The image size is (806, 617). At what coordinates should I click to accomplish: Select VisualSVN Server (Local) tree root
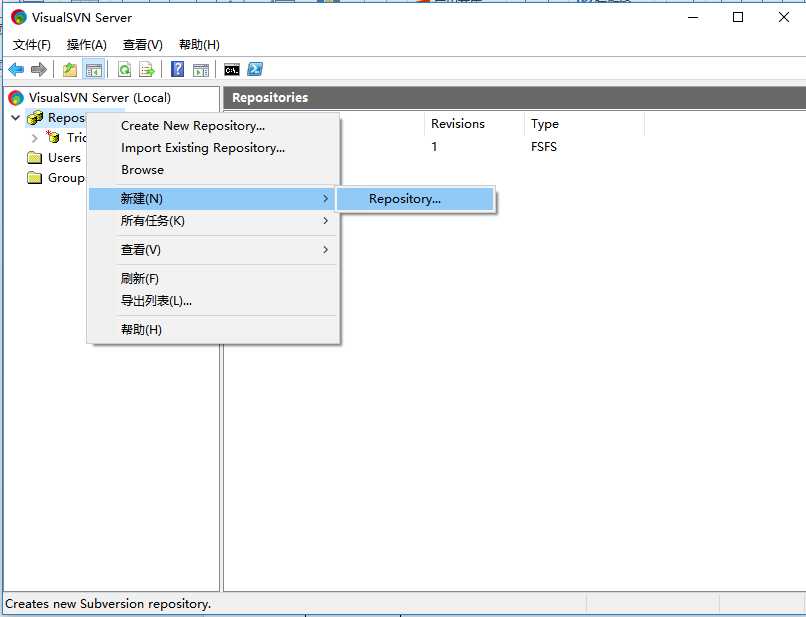[100, 98]
